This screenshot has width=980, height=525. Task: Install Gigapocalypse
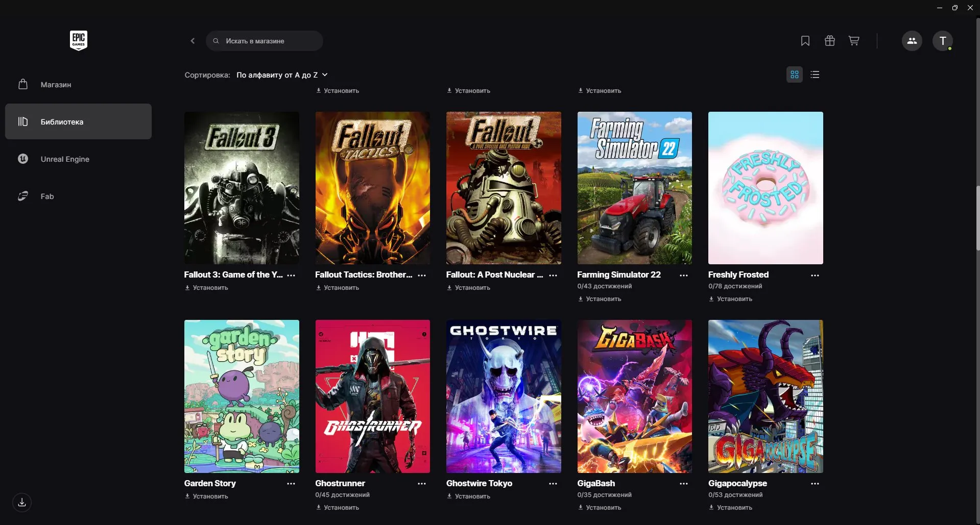click(x=730, y=508)
